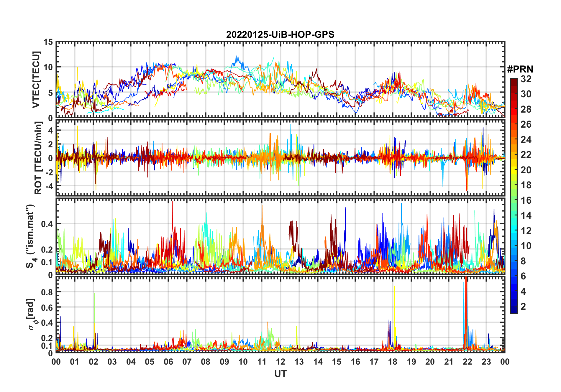The width and height of the screenshot is (561, 392).
Task: Click VTEC y-axis tick label 15
Action: (48, 42)
